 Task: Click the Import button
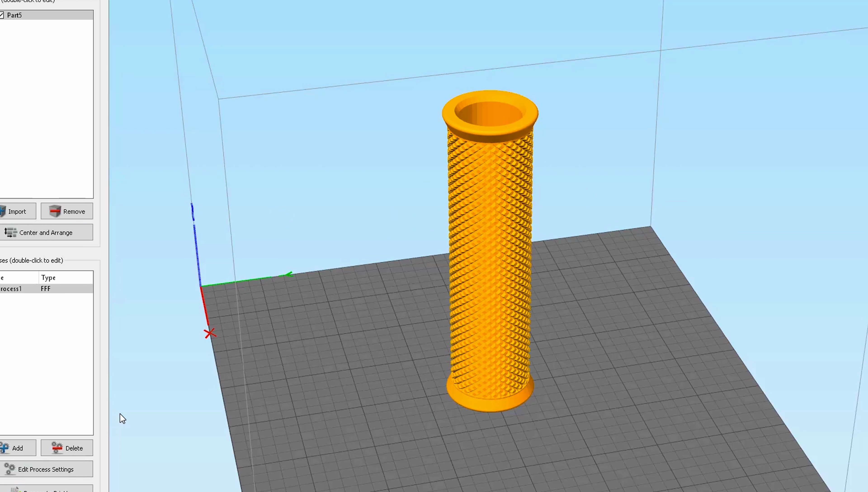pyautogui.click(x=18, y=211)
